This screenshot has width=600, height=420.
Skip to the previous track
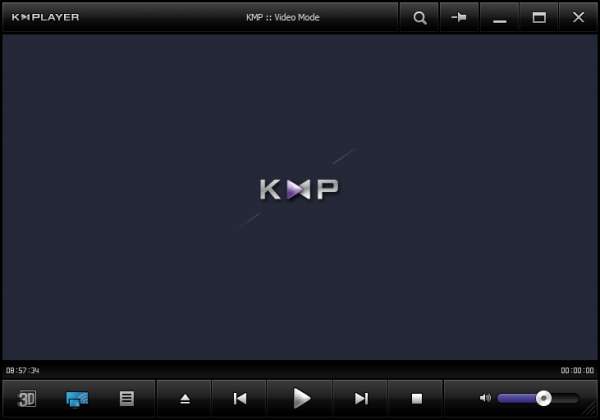tap(240, 399)
